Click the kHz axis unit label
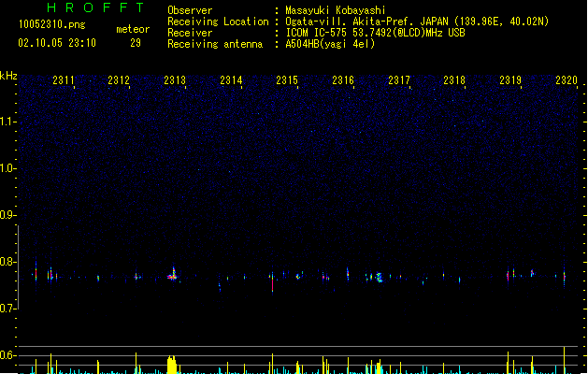This screenshot has width=588, height=374. [8, 76]
